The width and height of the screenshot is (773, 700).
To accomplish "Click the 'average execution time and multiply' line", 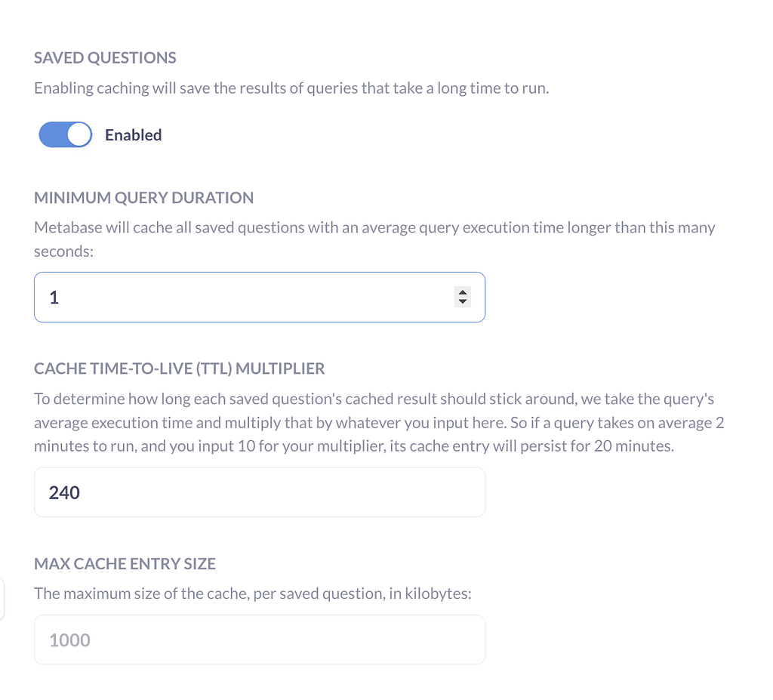I will (x=378, y=422).
